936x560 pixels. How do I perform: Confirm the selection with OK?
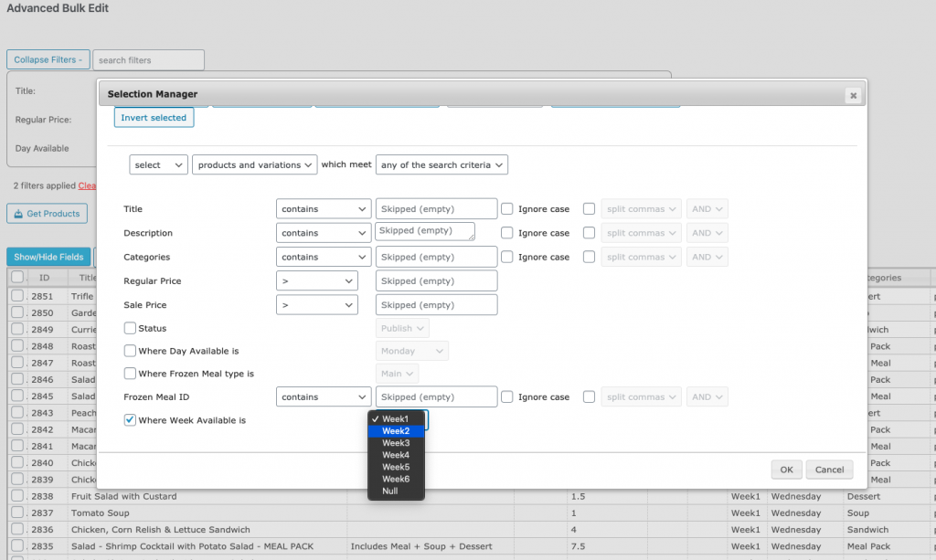pos(786,470)
